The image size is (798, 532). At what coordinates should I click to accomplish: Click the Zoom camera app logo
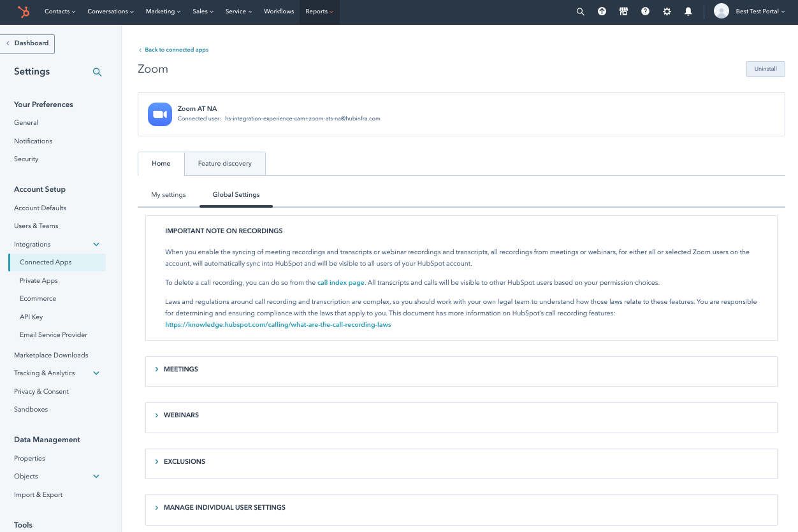[160, 114]
